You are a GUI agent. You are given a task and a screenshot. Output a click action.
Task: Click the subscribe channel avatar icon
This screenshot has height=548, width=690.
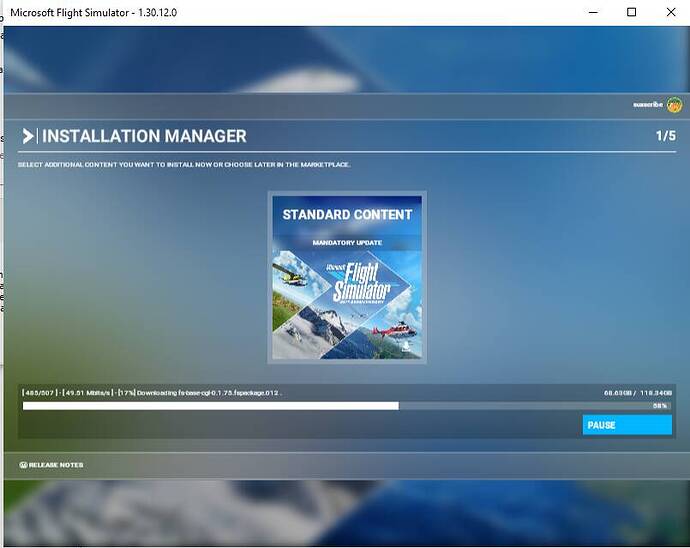tap(674, 105)
